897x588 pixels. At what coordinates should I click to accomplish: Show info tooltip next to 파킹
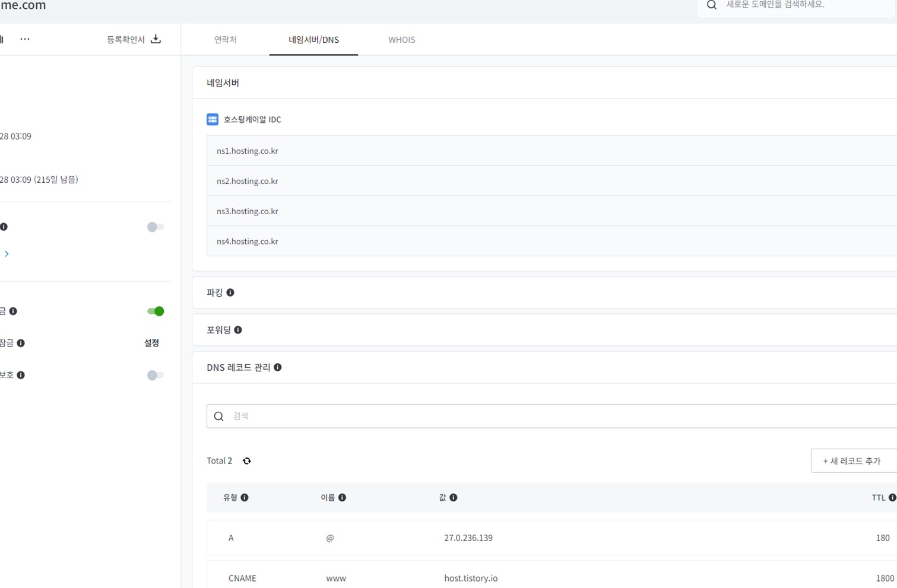(x=230, y=293)
